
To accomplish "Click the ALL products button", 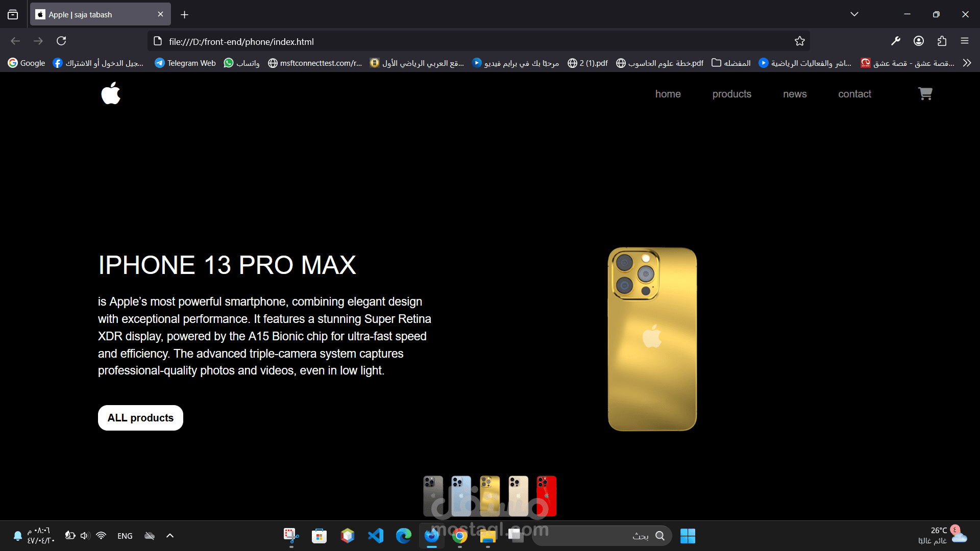I will 140,418.
